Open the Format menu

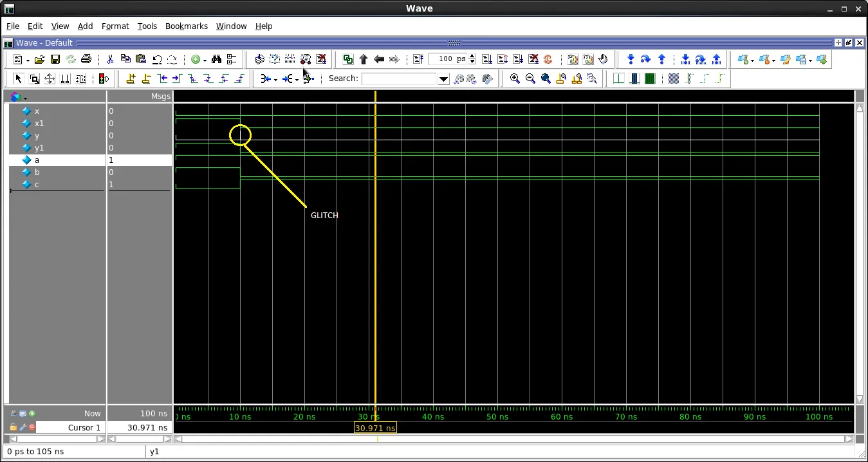click(115, 26)
